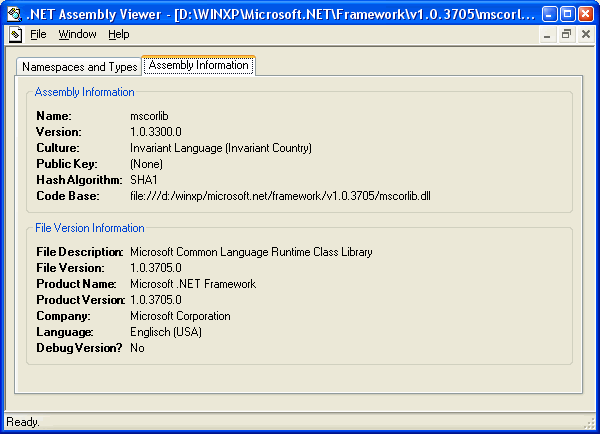Click the File Version value 1.0.3705.0
The height and width of the screenshot is (434, 600).
coord(156,268)
